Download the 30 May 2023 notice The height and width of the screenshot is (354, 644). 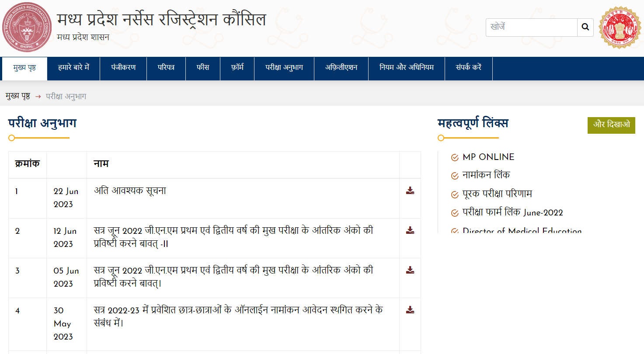tap(410, 310)
